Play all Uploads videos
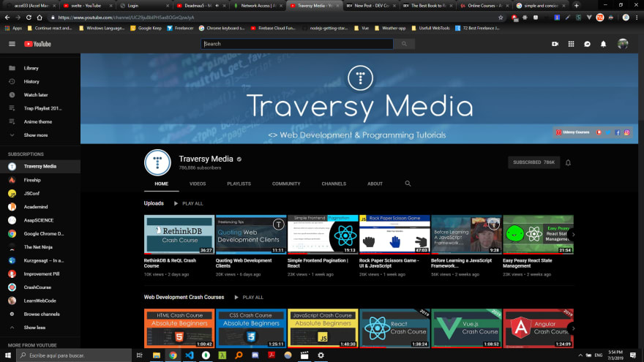Screen dimensions: 644x362 189,203
